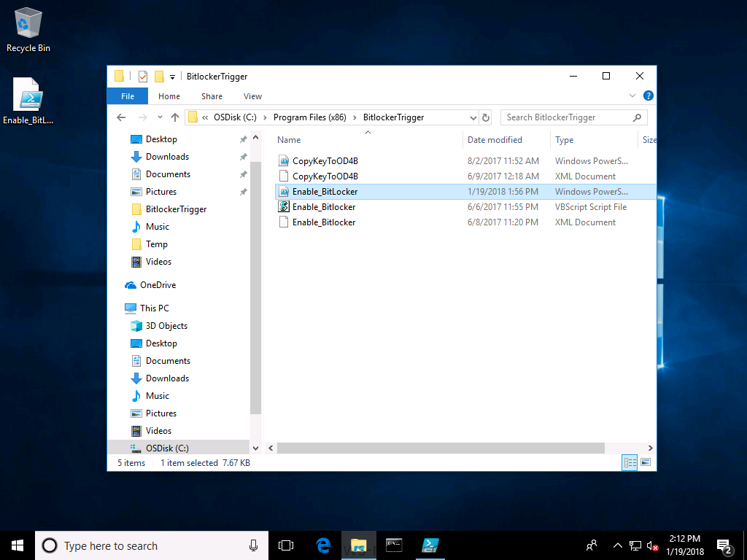Click the magnifier icon in the search box
This screenshot has width=747, height=560.
pos(637,117)
